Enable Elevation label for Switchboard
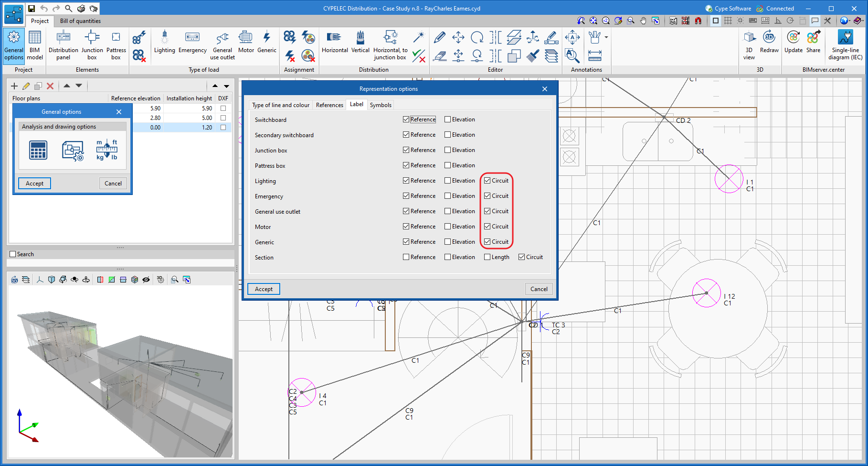This screenshot has width=868, height=466. [448, 119]
